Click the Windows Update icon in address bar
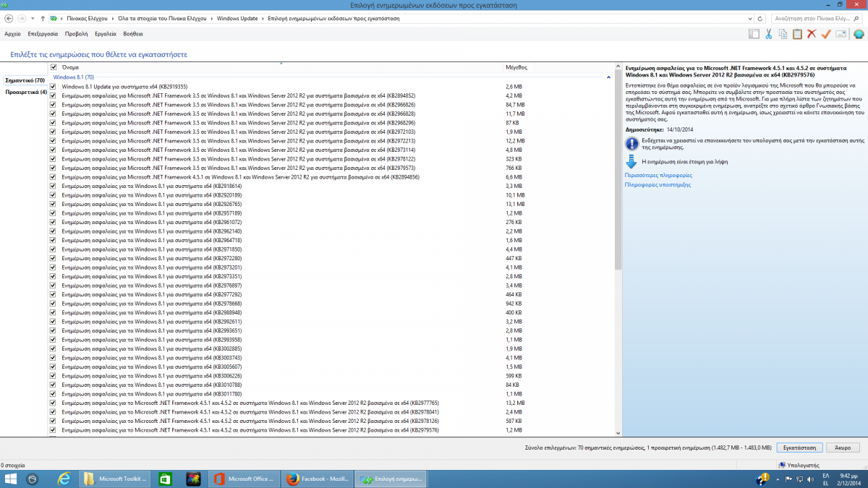868x488 pixels. click(54, 17)
